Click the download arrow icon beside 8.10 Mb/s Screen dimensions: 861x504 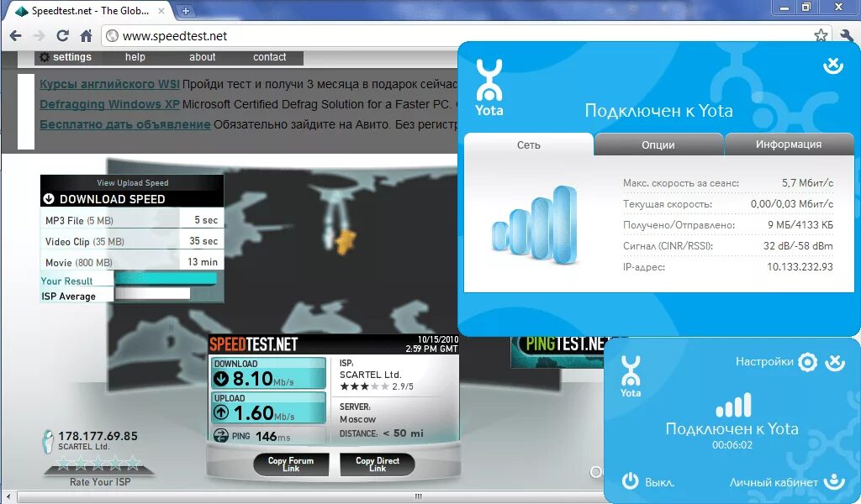pyautogui.click(x=221, y=378)
